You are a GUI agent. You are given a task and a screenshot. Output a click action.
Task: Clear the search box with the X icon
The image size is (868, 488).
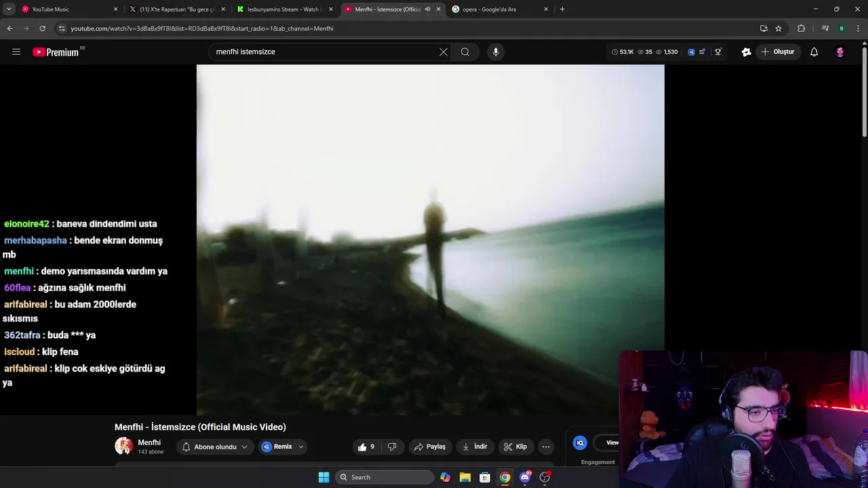[x=443, y=52]
